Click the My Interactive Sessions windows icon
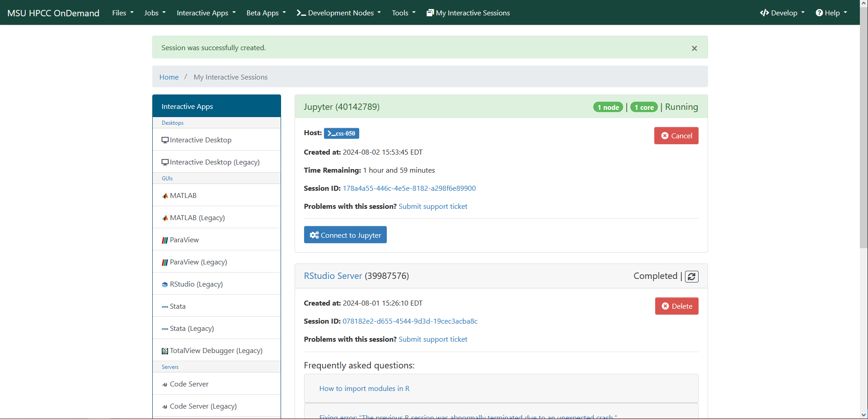Image resolution: width=868 pixels, height=419 pixels. (x=430, y=13)
